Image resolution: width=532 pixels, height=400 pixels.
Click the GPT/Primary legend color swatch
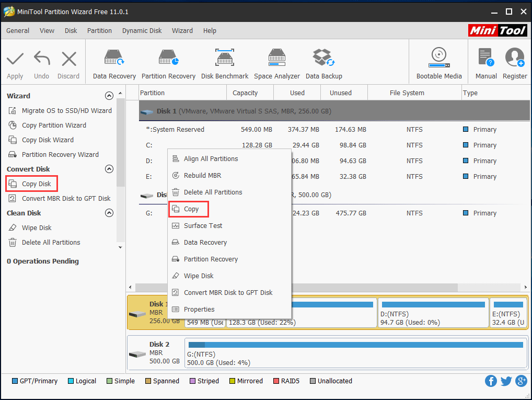[15, 381]
